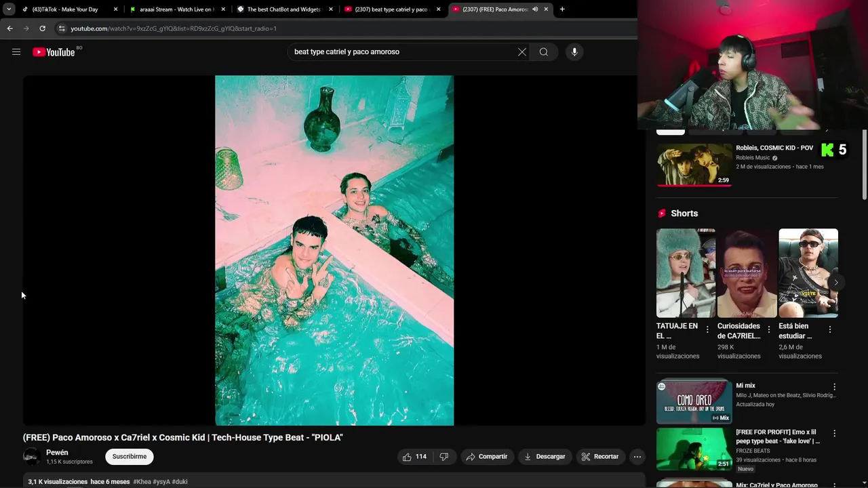Clear the search box text
868x488 pixels.
tap(522, 52)
